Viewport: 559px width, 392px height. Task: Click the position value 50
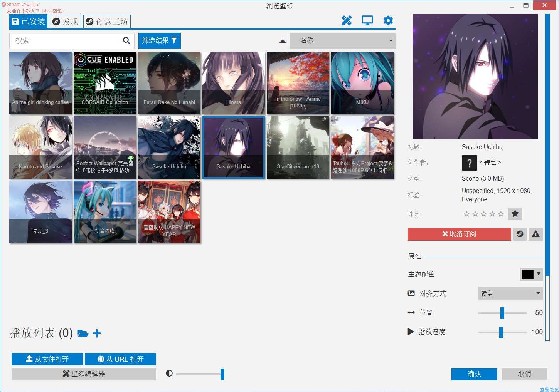coord(539,313)
